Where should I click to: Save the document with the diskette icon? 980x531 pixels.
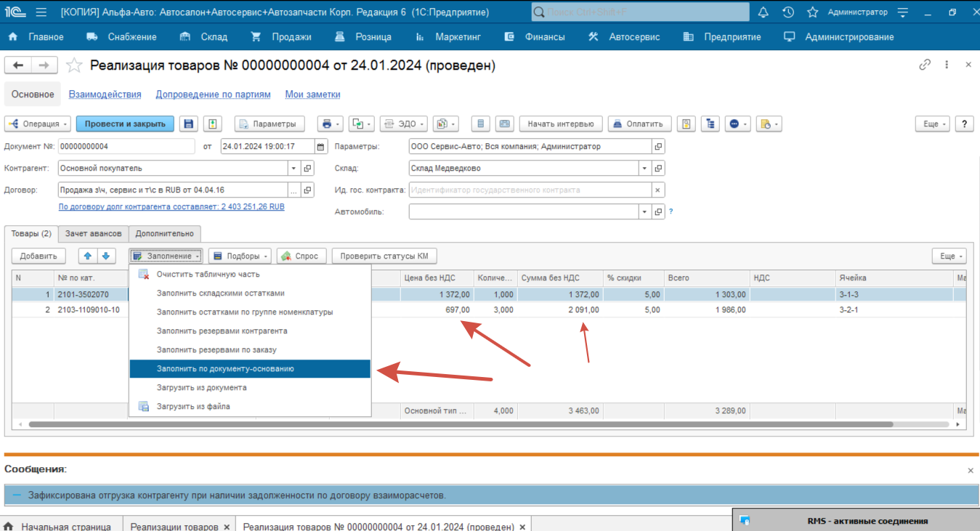click(x=189, y=124)
